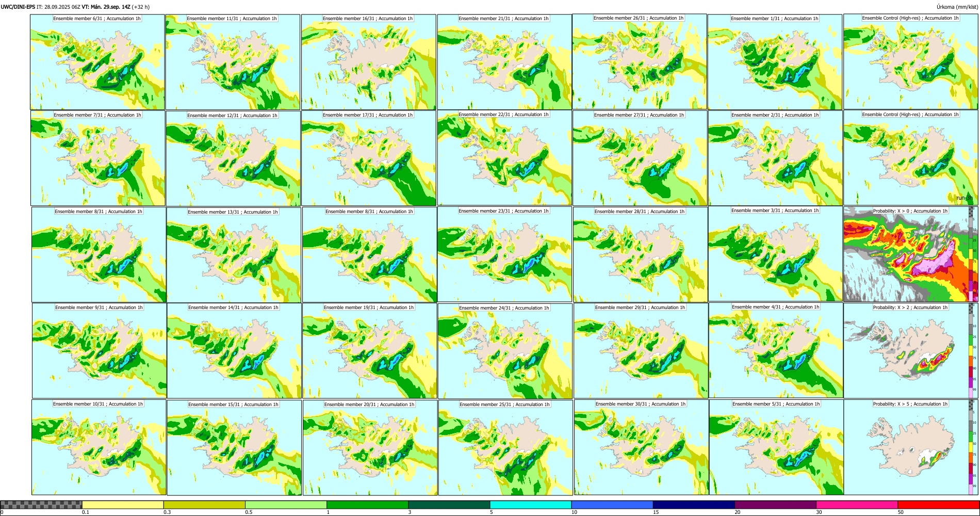Screen dimensions: 980x516
Task: Open the Ensemble member 7/31 map panel
Action: [98, 158]
